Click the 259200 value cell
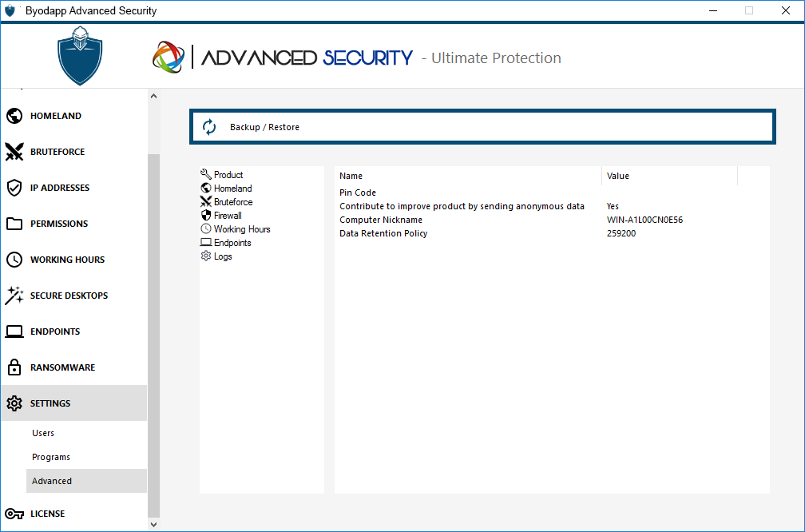The width and height of the screenshot is (805, 532). click(x=621, y=233)
